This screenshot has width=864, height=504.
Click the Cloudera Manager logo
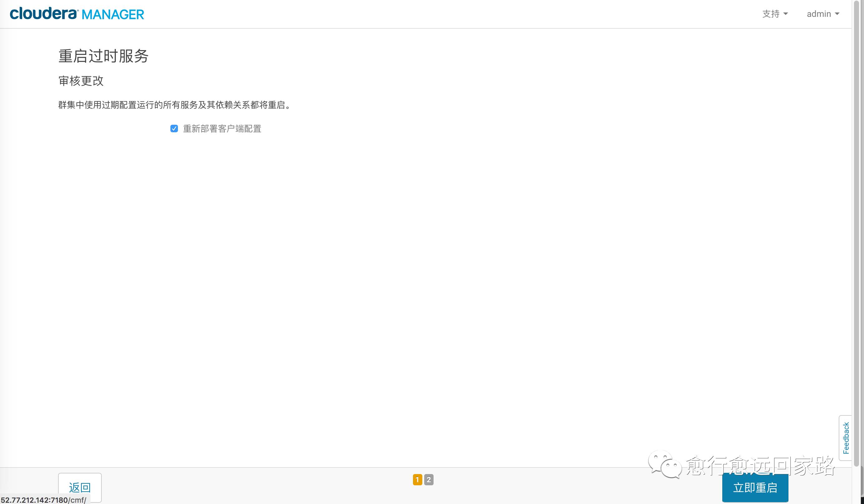tap(77, 14)
